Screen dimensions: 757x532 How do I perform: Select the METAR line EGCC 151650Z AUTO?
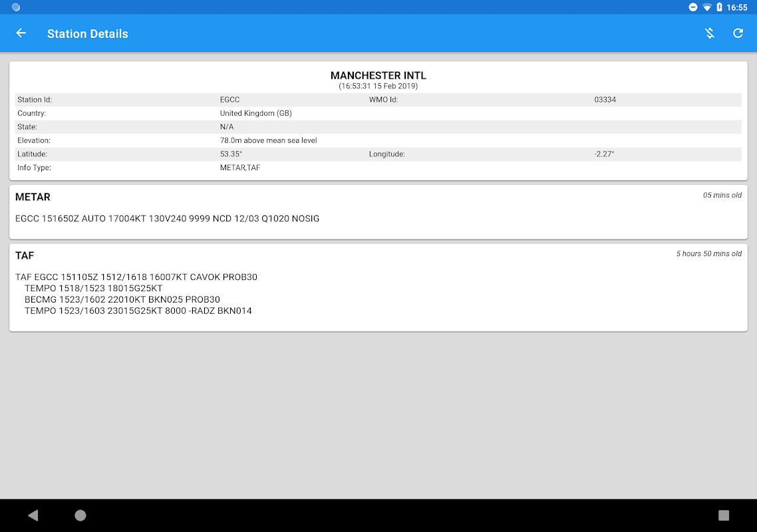point(167,219)
